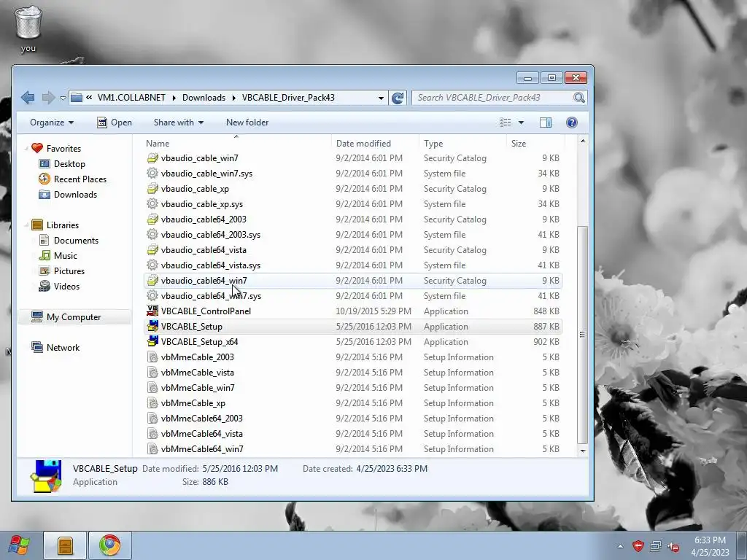Show hidden system tray icons

[620, 546]
